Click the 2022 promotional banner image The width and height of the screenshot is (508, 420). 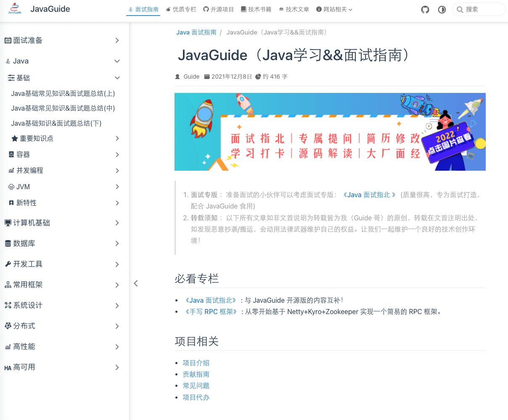pos(330,132)
